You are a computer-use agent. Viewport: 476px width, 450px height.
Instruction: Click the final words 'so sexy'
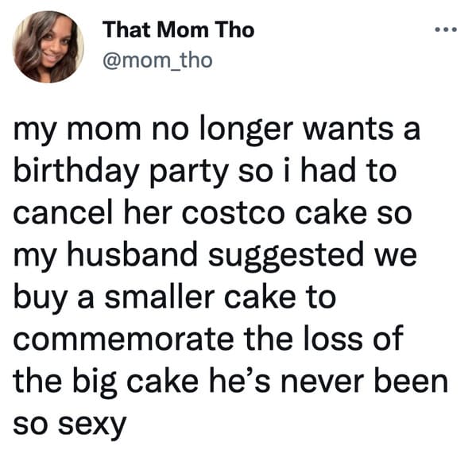pyautogui.click(x=69, y=425)
